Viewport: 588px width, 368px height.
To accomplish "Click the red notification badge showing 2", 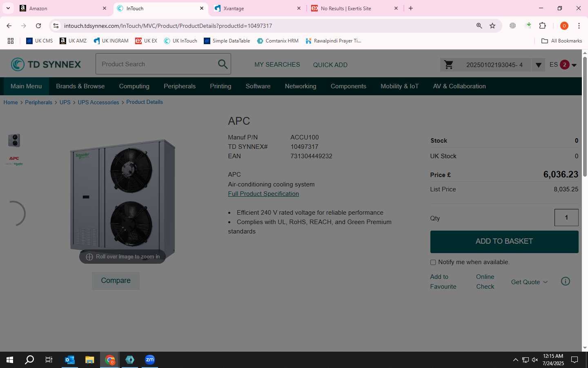I will [564, 65].
